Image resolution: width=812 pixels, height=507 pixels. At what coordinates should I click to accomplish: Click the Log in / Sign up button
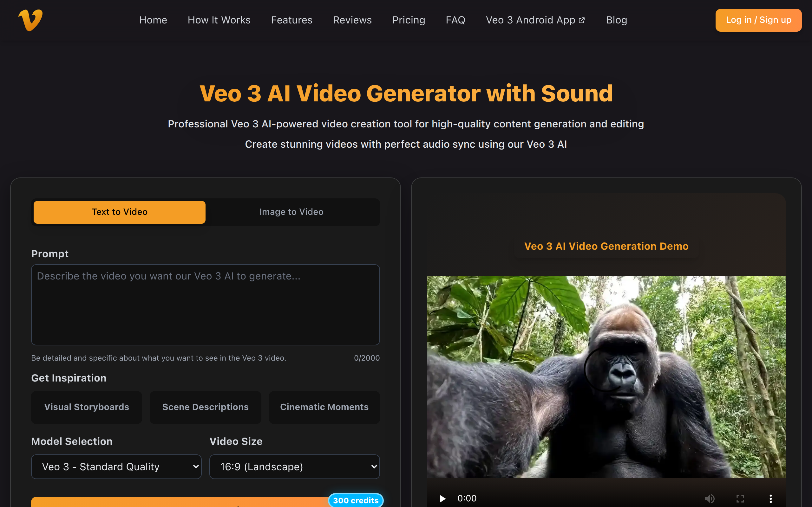point(758,20)
